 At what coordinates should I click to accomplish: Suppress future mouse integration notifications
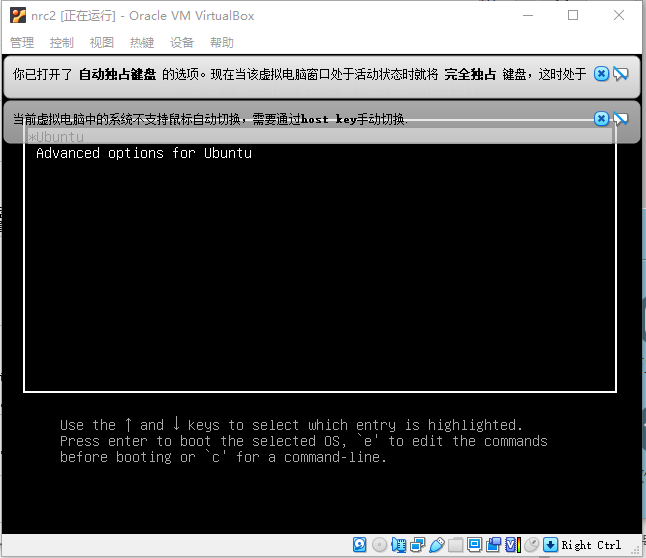[620, 119]
